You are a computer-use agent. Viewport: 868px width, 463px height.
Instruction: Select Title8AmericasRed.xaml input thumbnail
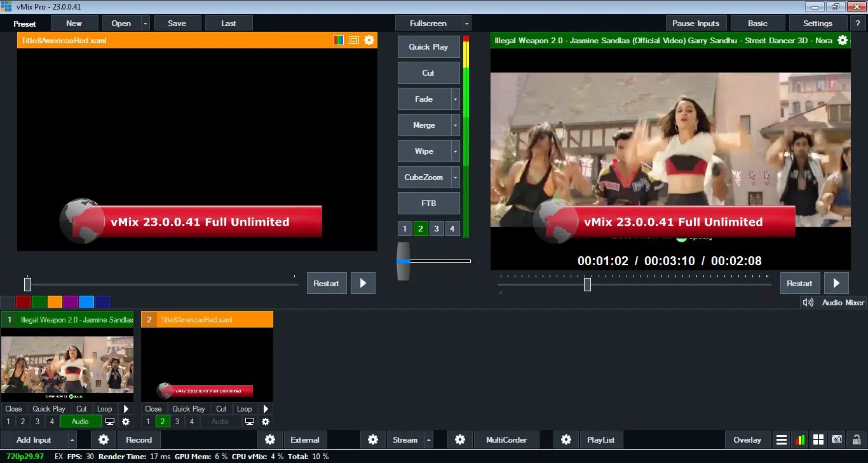[207, 364]
